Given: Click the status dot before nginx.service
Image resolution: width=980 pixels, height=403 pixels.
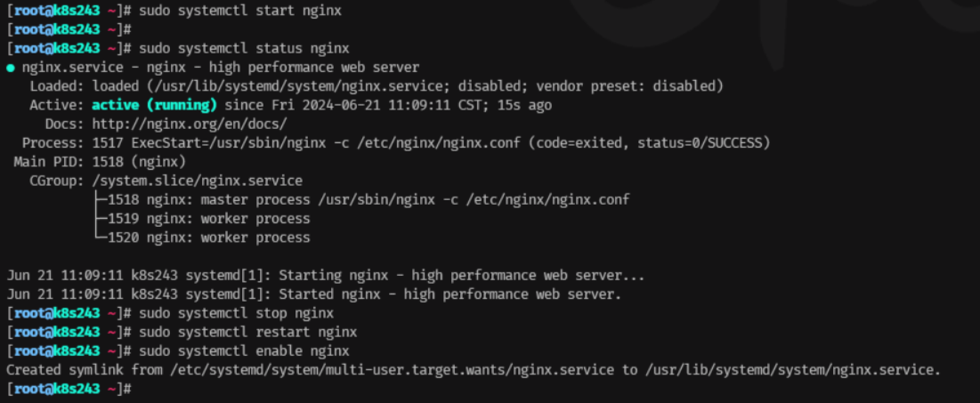Looking at the screenshot, I should (x=11, y=68).
